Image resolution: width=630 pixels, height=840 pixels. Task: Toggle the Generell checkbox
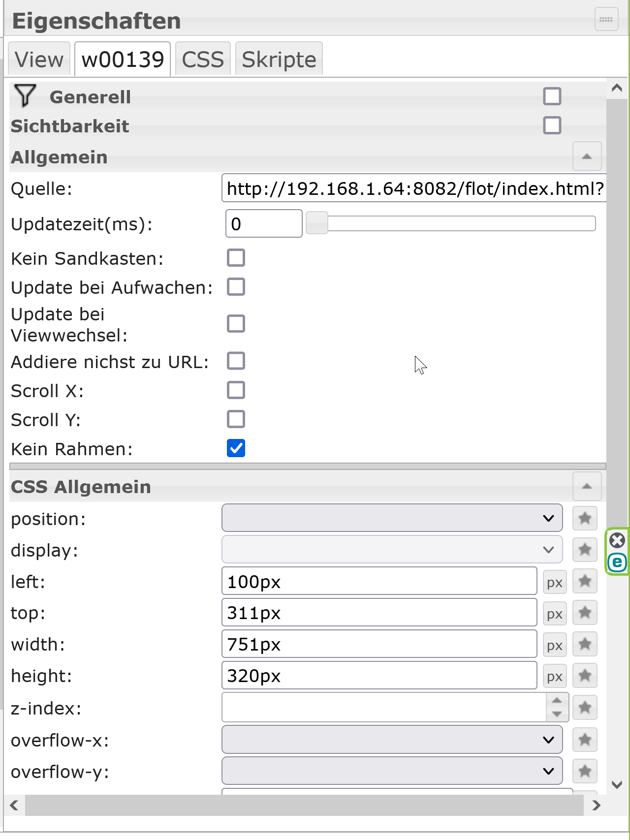click(552, 96)
